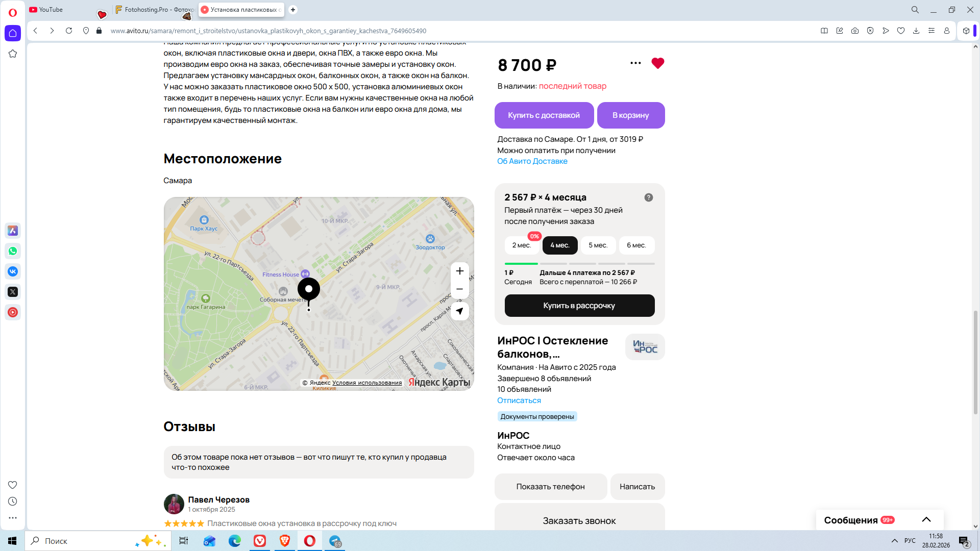Image resolution: width=980 pixels, height=551 pixels.
Task: Click the map geolocation arrow icon
Action: [459, 311]
